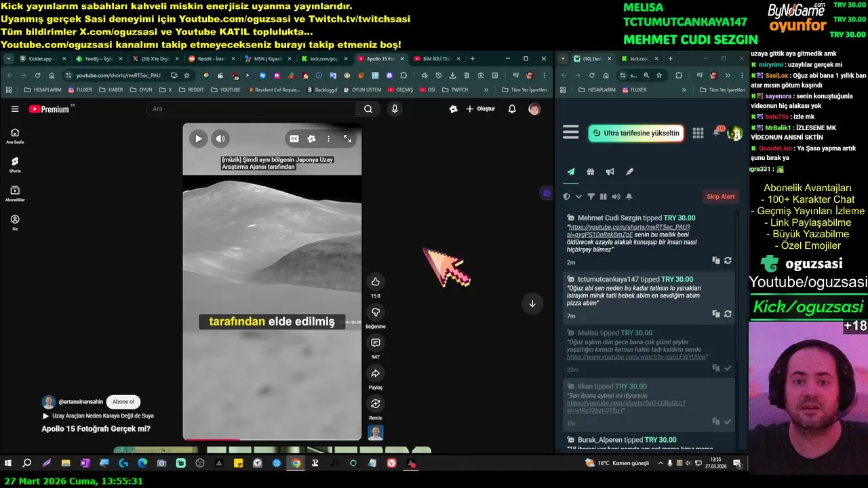This screenshot has width=868, height=488.
Task: Go to Ana Sayfa in YouTube sidebar
Action: (x=15, y=136)
